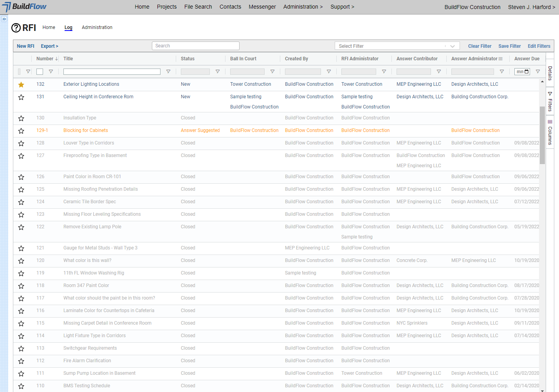
Task: Sort by Number column arrow
Action: click(x=57, y=59)
